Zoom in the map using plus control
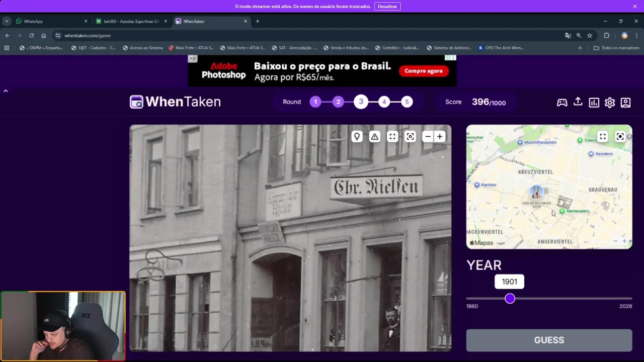Viewport: 644px width, 362px height. click(x=624, y=241)
